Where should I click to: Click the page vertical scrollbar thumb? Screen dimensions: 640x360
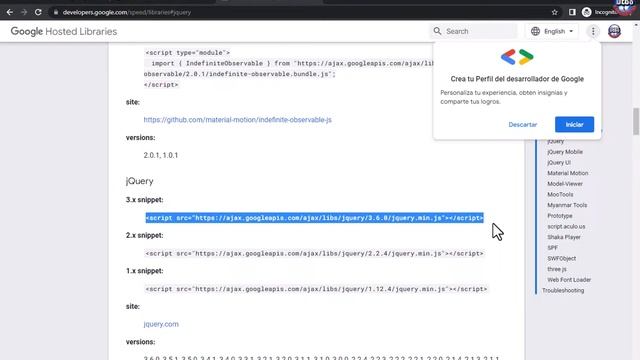tap(636, 121)
